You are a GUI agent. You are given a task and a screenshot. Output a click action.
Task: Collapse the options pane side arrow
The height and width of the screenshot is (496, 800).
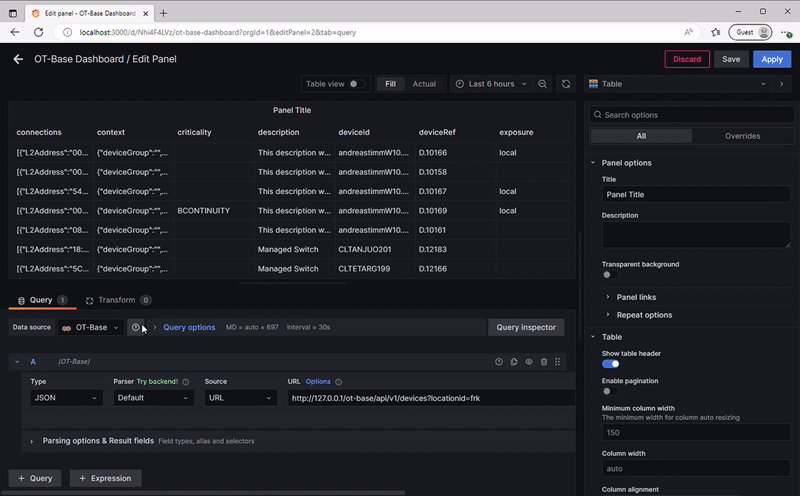pos(782,84)
